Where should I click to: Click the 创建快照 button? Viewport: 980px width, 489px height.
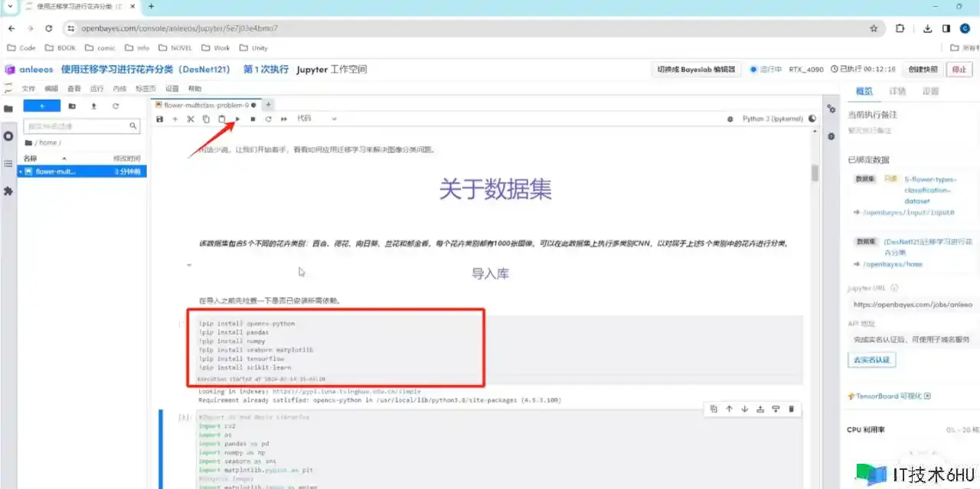coord(923,69)
